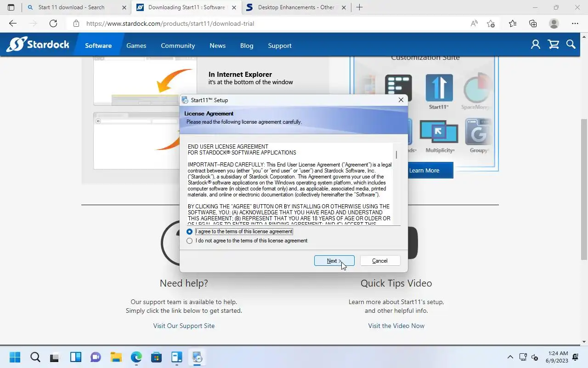588x368 pixels.
Task: Select the Downloading Start11 browser tab
Action: (186, 7)
